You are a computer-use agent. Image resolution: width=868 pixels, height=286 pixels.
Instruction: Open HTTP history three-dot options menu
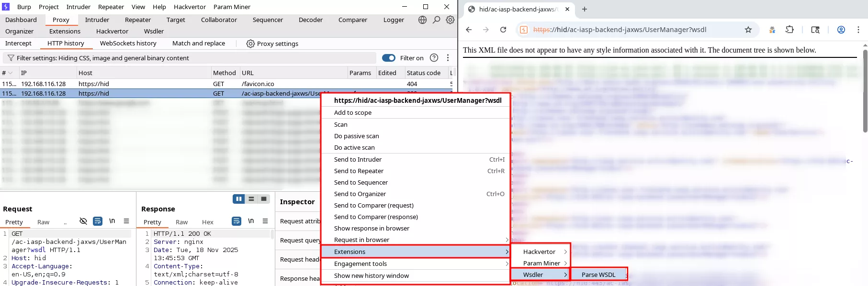click(448, 58)
